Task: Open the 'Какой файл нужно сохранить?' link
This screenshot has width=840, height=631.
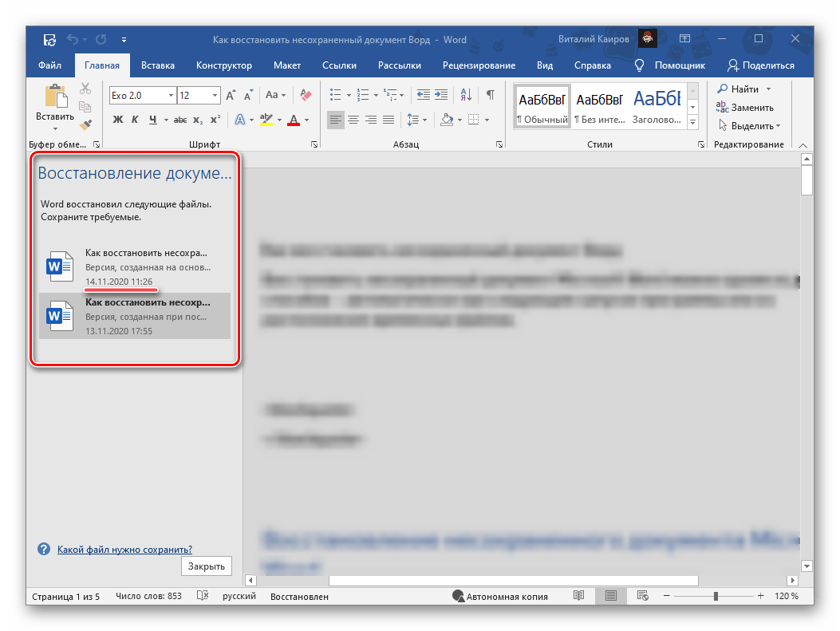Action: coord(124,550)
